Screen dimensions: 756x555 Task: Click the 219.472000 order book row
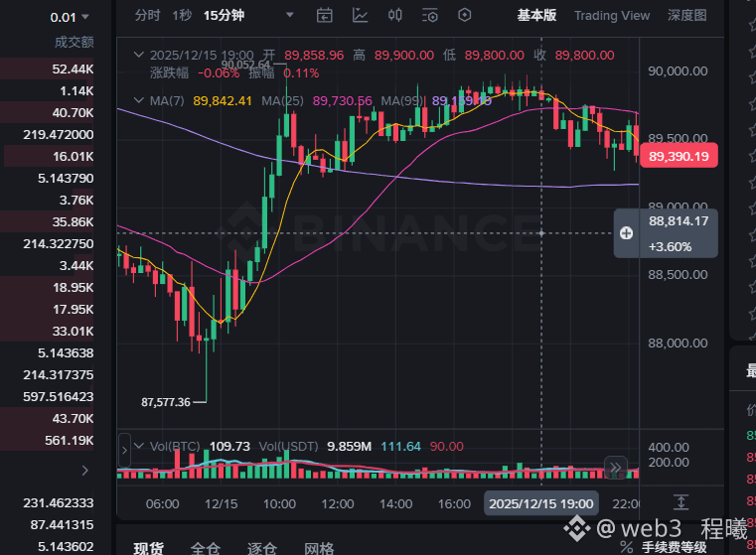coord(48,134)
